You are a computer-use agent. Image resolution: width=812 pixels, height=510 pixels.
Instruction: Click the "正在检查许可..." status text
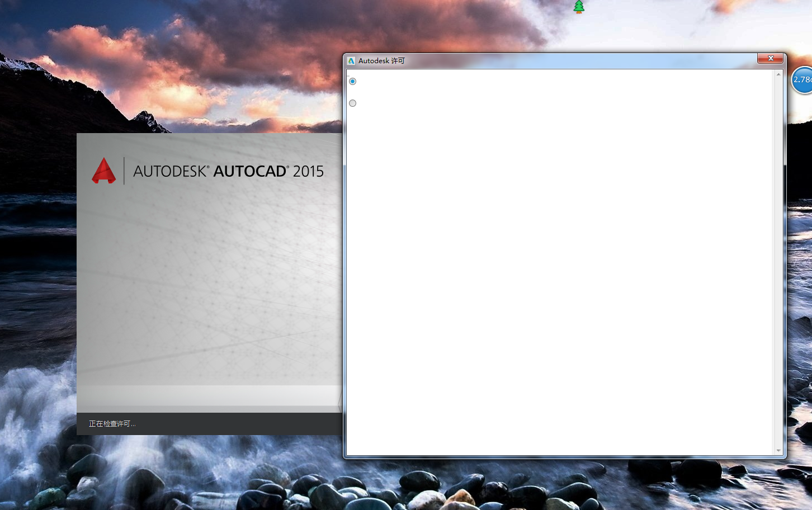(x=112, y=423)
